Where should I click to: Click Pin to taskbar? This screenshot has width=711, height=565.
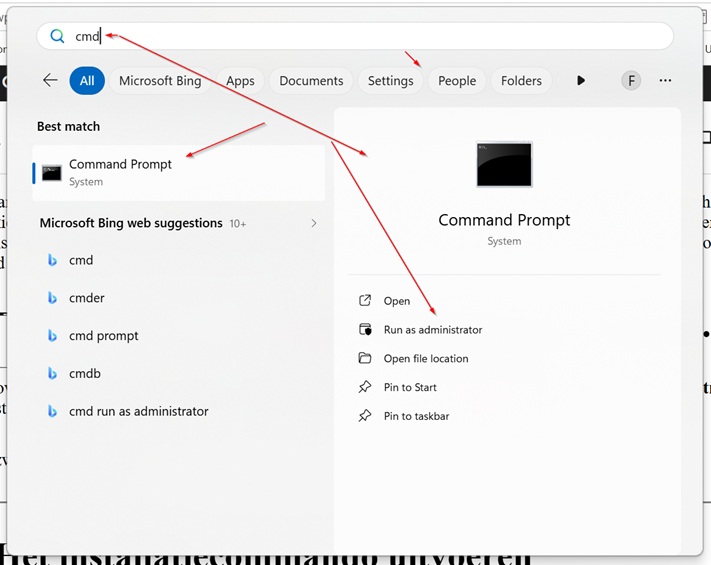click(x=416, y=416)
